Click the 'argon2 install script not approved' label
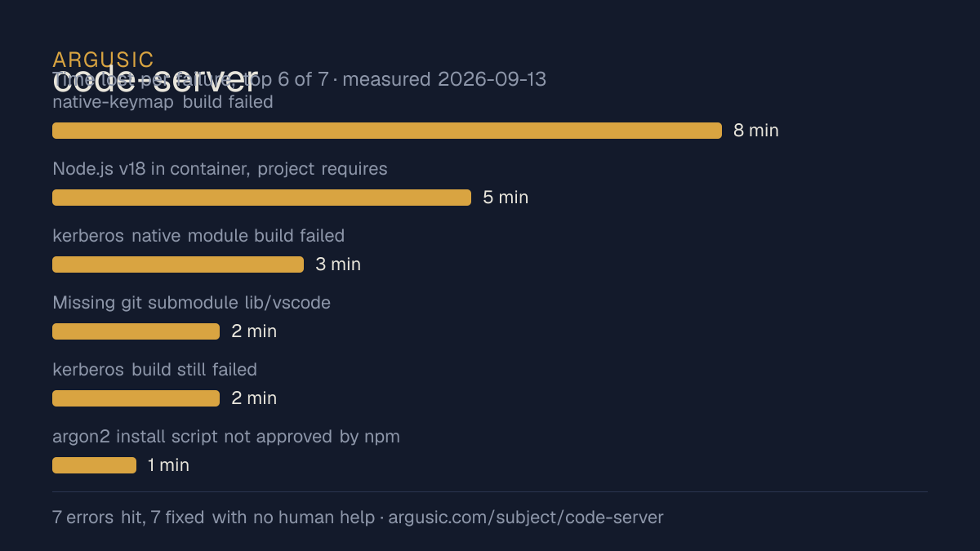This screenshot has height=551, width=980. pyautogui.click(x=226, y=437)
